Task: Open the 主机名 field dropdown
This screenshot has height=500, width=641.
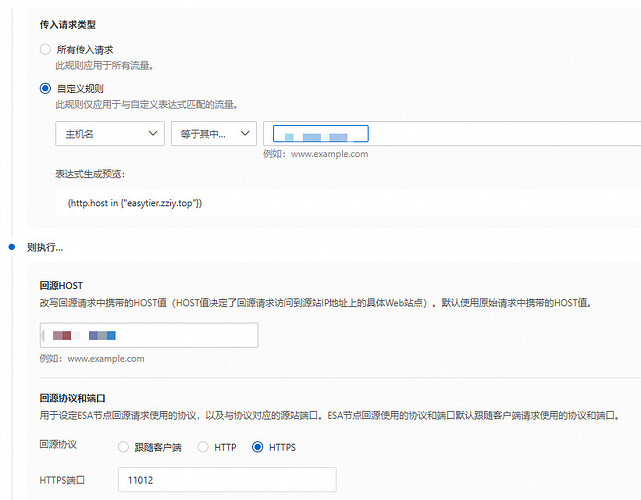Action: point(110,133)
